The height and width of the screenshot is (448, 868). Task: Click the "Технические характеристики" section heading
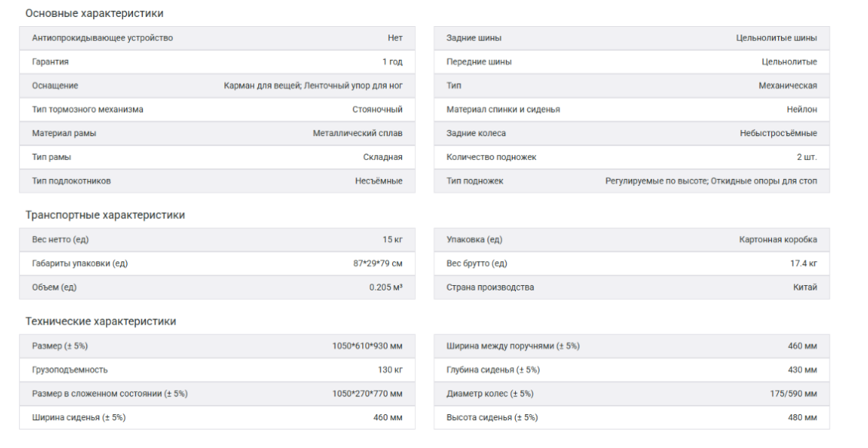(x=101, y=321)
